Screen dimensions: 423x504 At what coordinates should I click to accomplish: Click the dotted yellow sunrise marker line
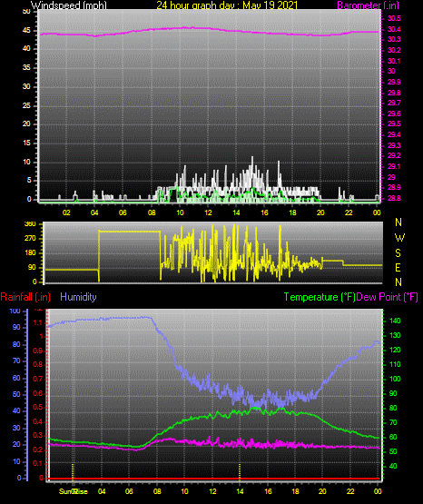(73, 471)
